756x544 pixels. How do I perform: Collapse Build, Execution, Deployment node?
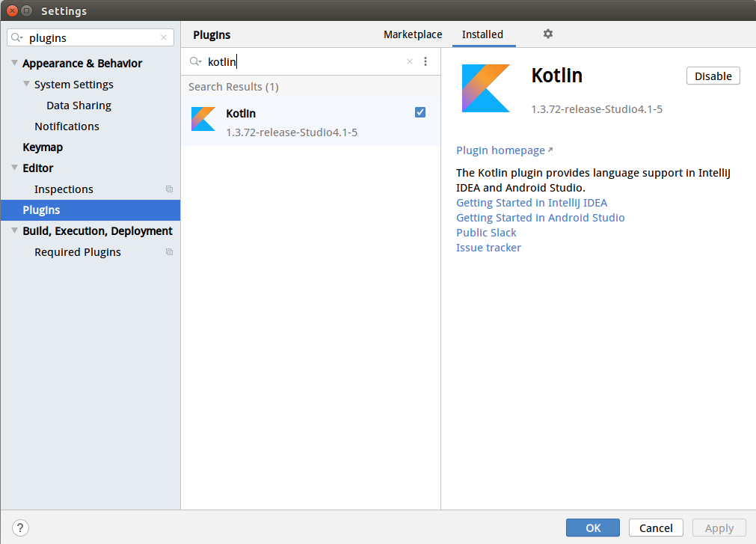(x=14, y=230)
